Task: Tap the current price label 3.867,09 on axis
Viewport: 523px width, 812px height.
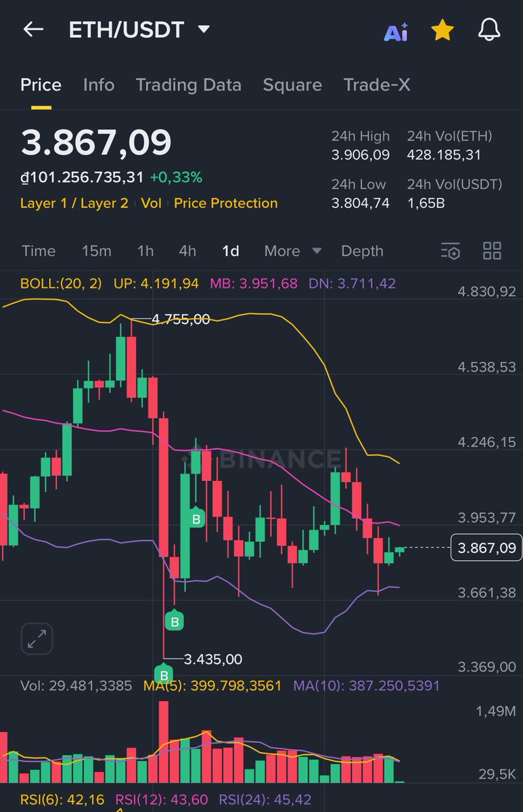Action: pyautogui.click(x=486, y=547)
